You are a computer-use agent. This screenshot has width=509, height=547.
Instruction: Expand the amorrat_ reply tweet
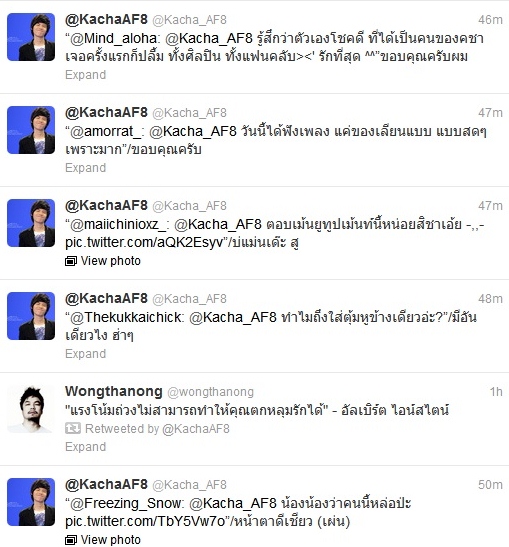click(x=85, y=168)
